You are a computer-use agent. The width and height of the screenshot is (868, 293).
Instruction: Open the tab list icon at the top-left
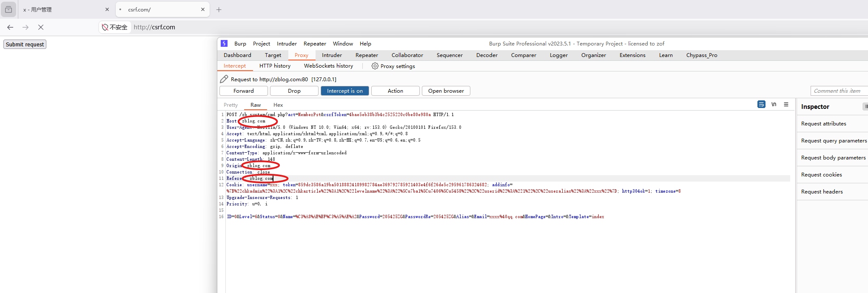pos(9,9)
